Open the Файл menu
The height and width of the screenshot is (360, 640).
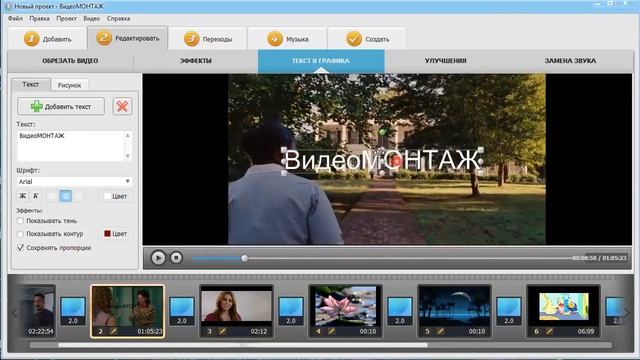[x=15, y=18]
